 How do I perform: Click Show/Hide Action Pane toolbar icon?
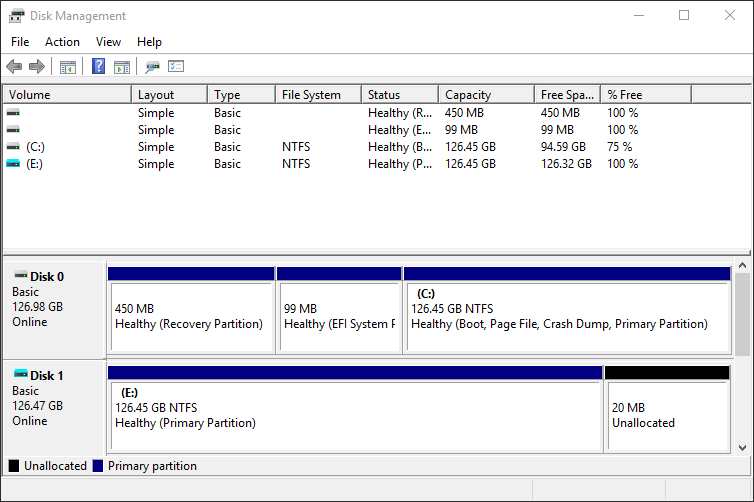pos(122,67)
